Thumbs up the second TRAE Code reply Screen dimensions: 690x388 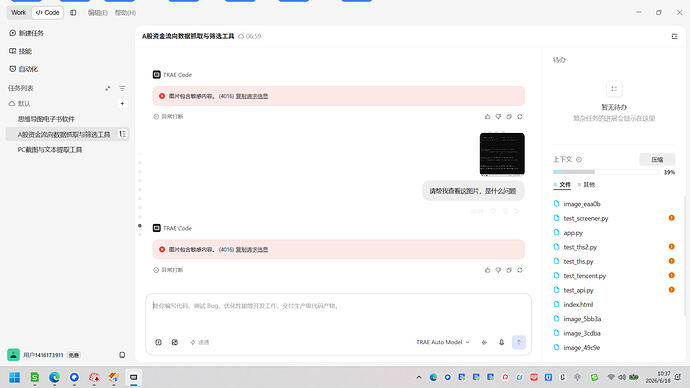coord(487,270)
